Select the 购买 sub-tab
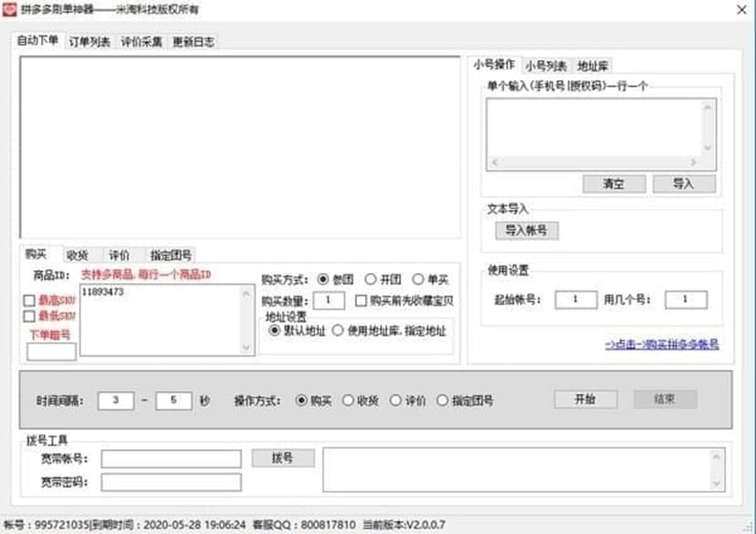This screenshot has height=534, width=756. click(x=37, y=254)
